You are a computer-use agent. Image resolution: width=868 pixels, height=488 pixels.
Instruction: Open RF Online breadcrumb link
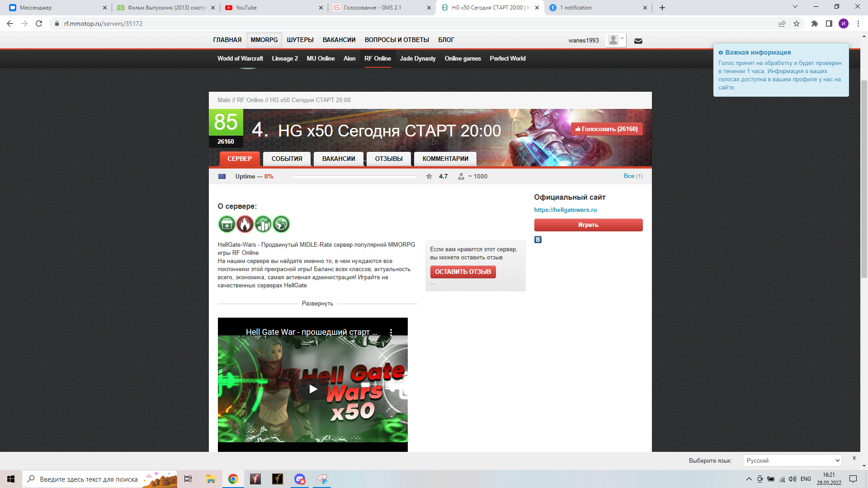tap(250, 100)
